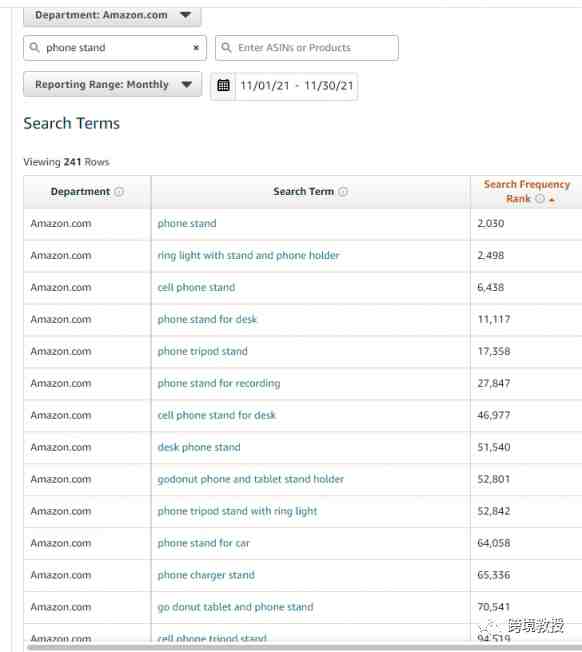Open the Reporting Range: Monthly dropdown
Viewport: 582px width, 652px height.
pos(113,84)
